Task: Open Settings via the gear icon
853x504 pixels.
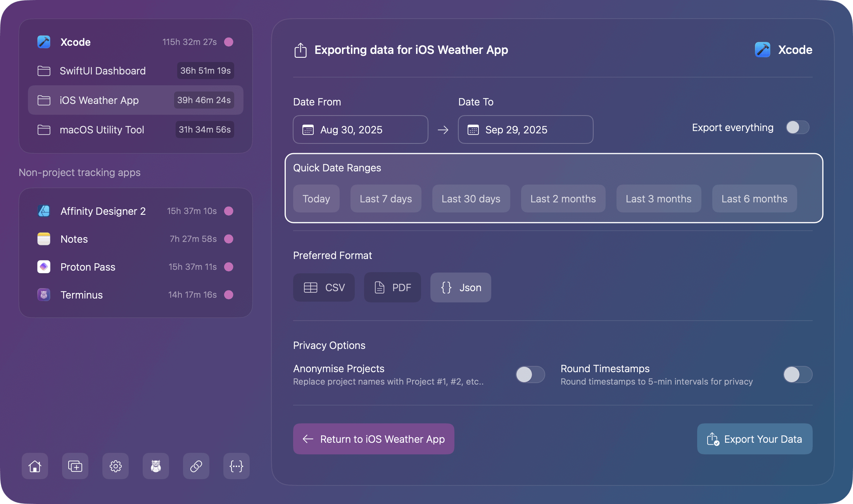Action: click(115, 466)
